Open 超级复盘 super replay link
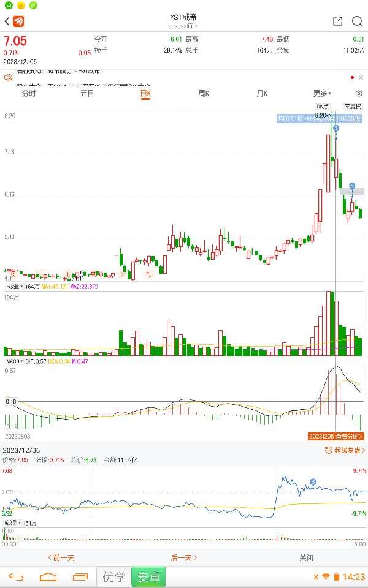This screenshot has width=368, height=588. [x=345, y=450]
